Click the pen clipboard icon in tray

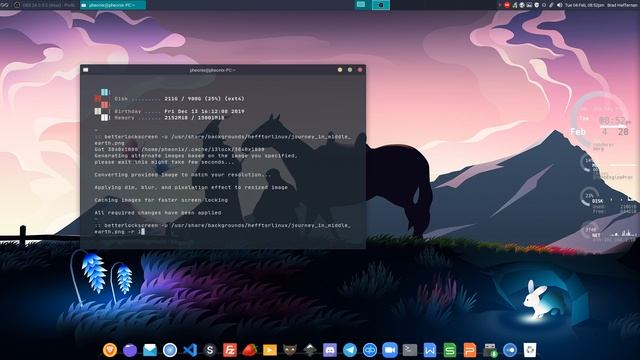pos(551,5)
